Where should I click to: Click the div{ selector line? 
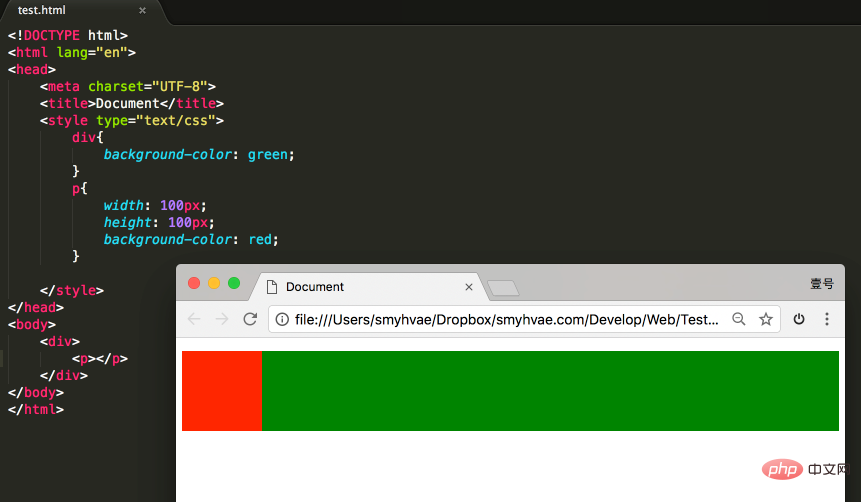tap(88, 137)
